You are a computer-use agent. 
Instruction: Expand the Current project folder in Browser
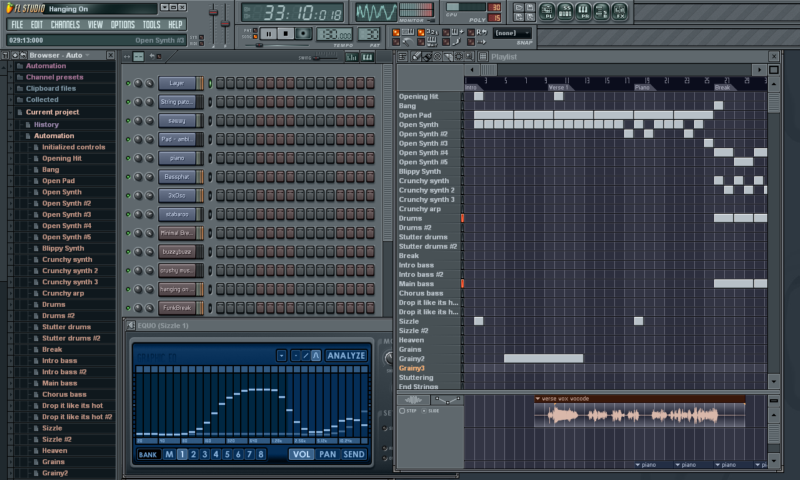[x=52, y=112]
